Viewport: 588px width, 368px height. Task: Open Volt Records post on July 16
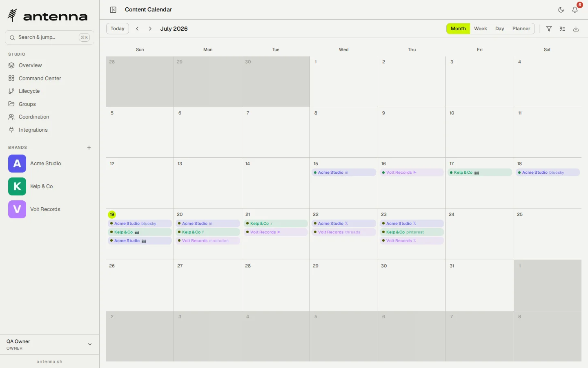tap(412, 173)
